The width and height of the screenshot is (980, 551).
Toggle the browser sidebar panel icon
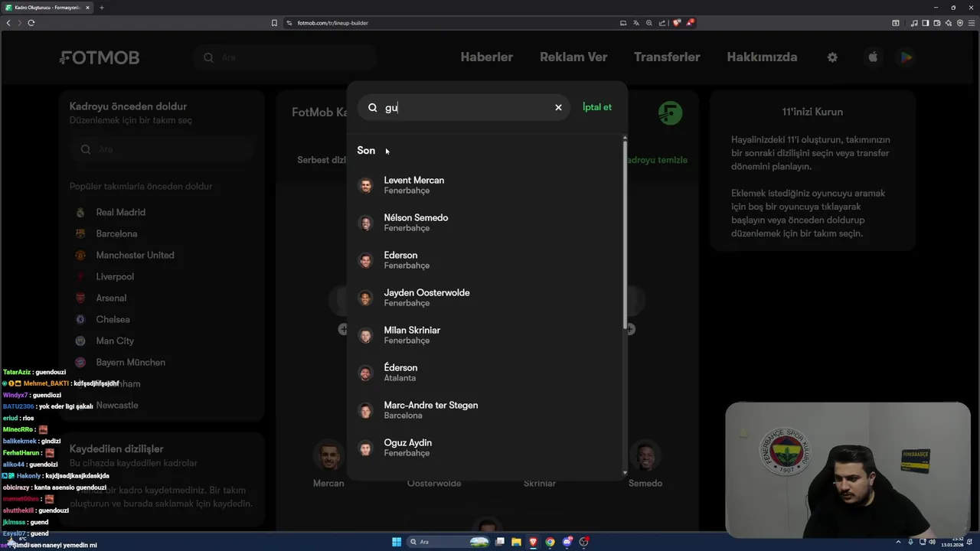point(925,23)
